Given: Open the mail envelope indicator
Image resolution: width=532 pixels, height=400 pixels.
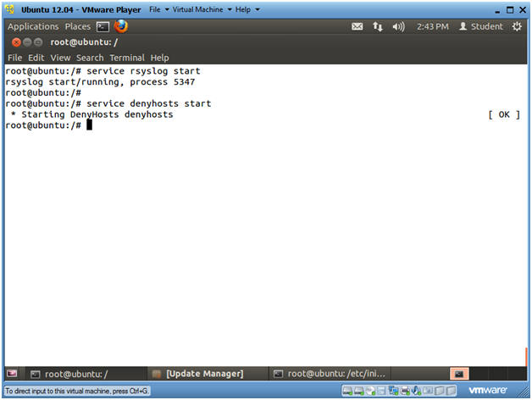Looking at the screenshot, I should 357,26.
